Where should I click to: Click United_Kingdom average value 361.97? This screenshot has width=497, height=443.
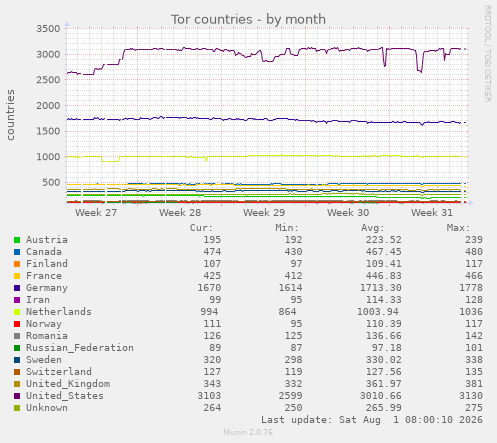[384, 384]
